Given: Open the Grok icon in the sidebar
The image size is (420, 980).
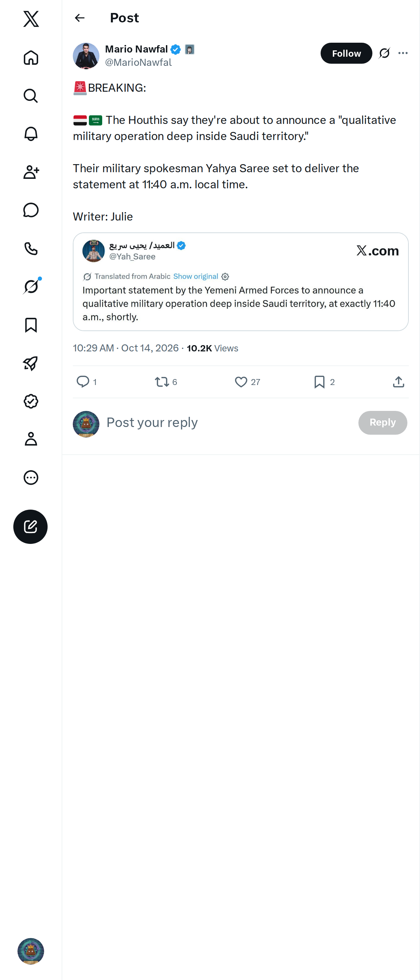Looking at the screenshot, I should coord(31,286).
